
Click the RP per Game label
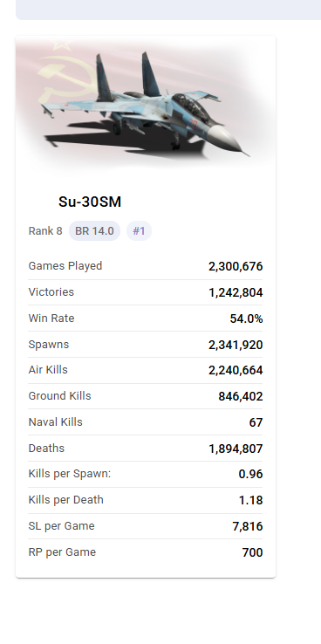pos(62,552)
